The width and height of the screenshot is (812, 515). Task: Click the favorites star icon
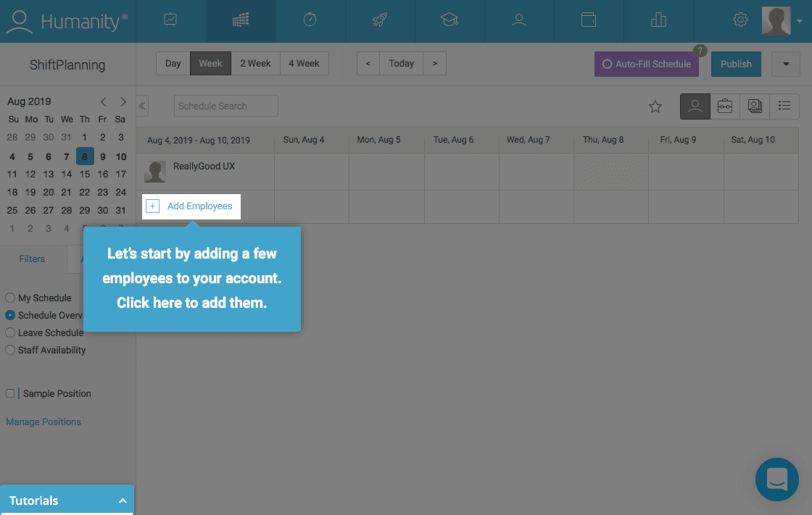pos(655,106)
